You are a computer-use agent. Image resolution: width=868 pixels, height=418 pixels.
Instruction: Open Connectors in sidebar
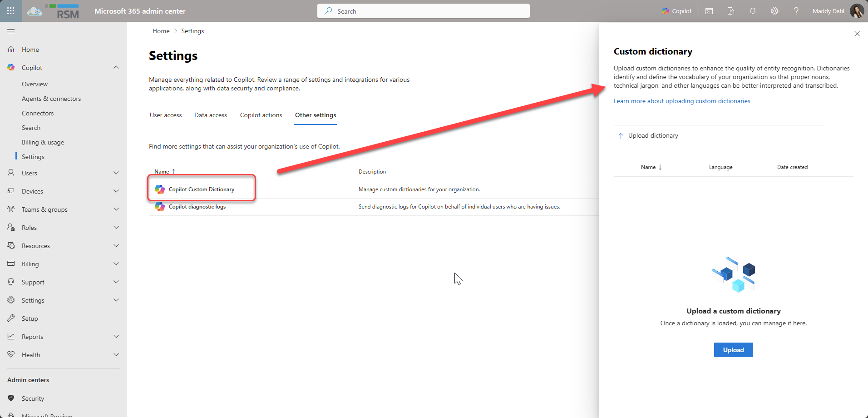(38, 113)
